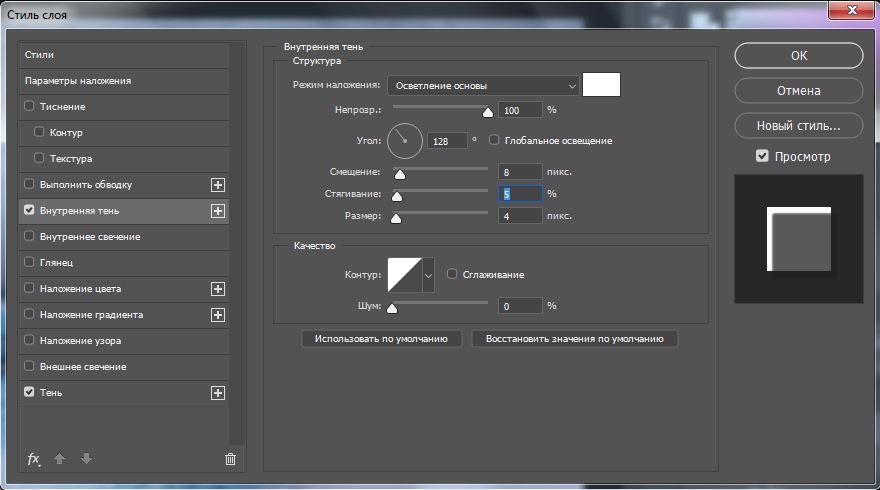Click opacity value field showing 100
Screen dimensions: 880x490
(x=520, y=111)
